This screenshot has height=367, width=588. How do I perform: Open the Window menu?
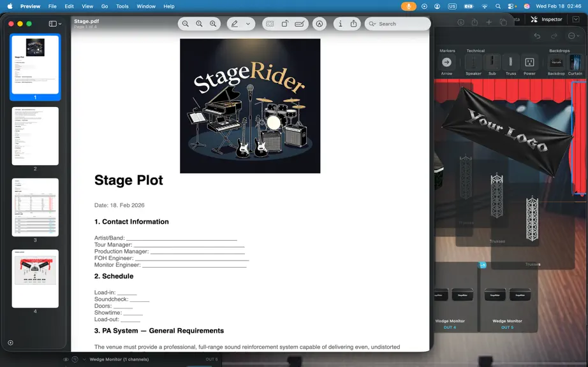[x=146, y=6]
